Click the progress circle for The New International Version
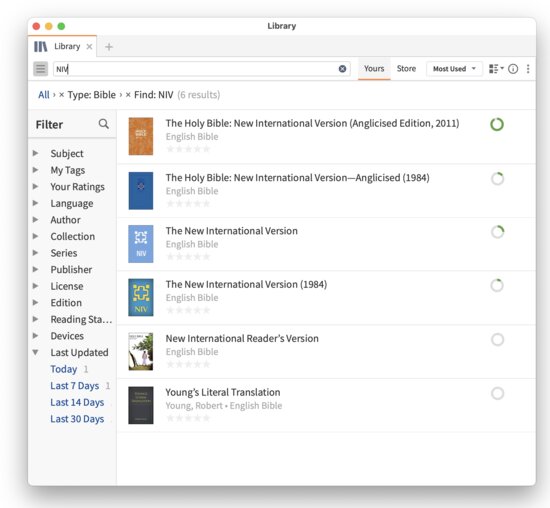550x508 pixels. [497, 232]
